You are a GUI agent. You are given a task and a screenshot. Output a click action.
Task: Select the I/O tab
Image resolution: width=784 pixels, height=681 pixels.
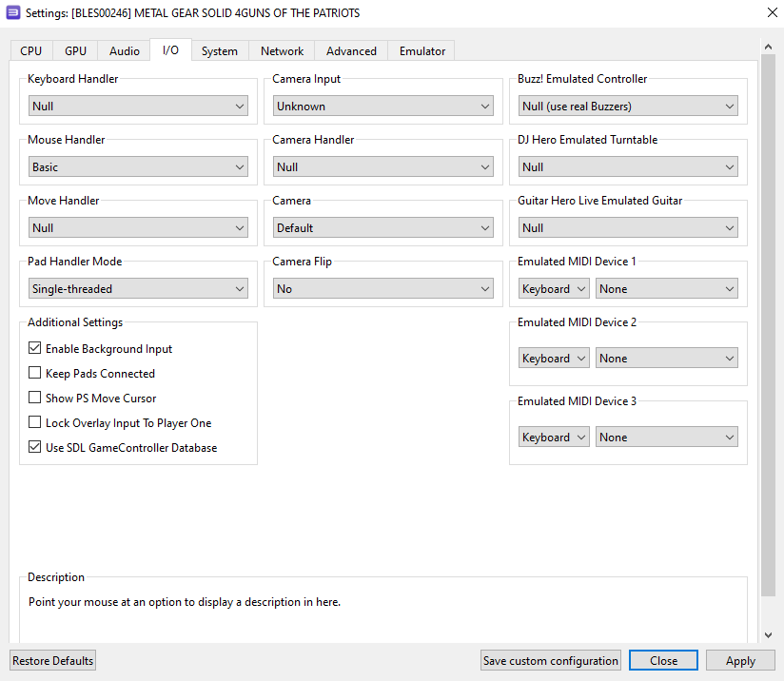tap(170, 50)
